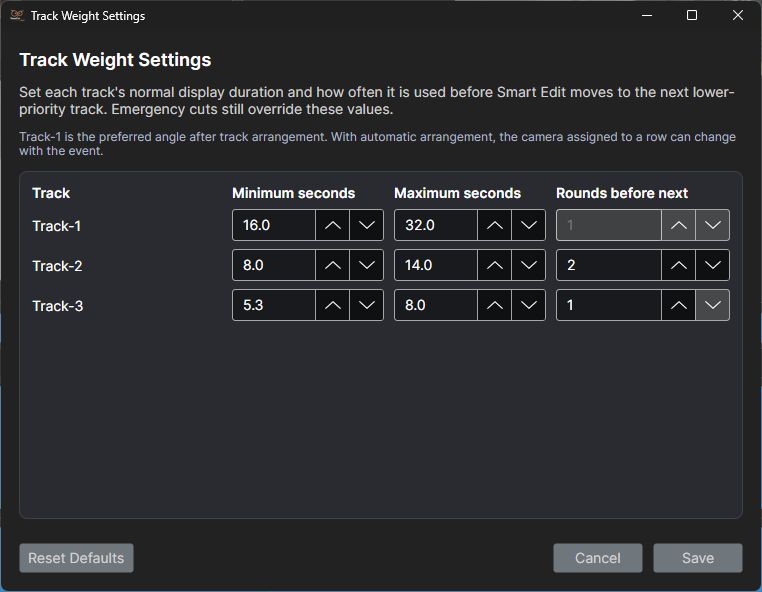The height and width of the screenshot is (592, 762).
Task: Click the Rounds before next column header
Action: pos(622,193)
